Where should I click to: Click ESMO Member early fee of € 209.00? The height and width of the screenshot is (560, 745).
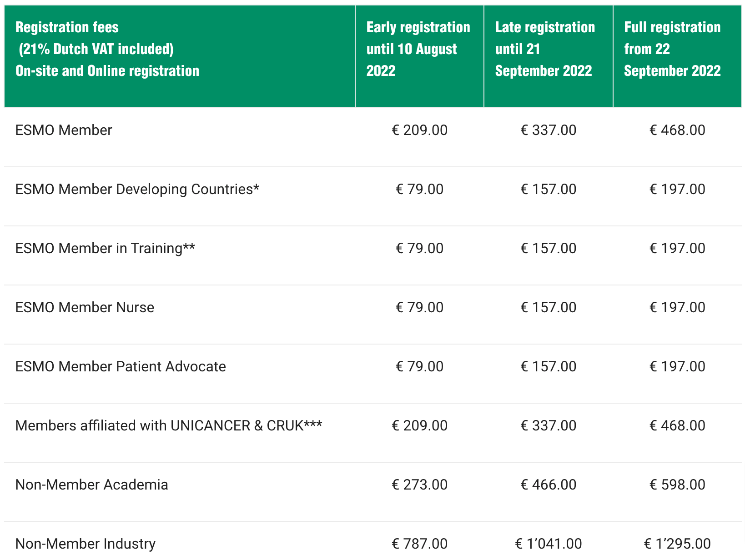pyautogui.click(x=419, y=130)
